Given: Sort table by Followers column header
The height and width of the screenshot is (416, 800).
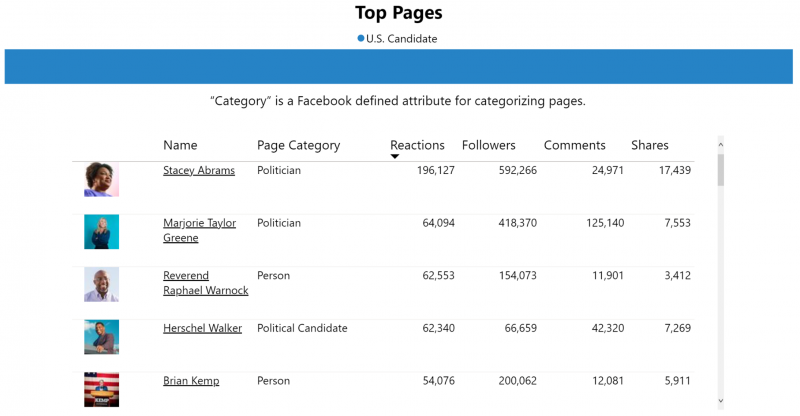Looking at the screenshot, I should coord(489,145).
